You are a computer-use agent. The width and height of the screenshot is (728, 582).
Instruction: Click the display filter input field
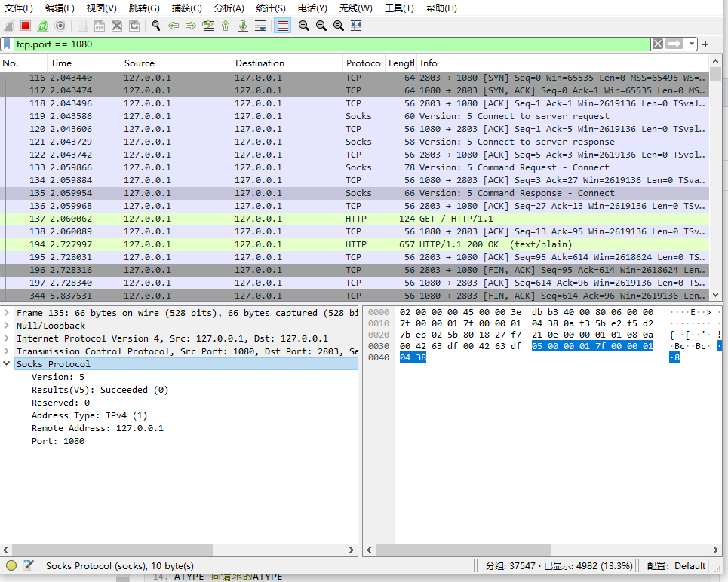point(332,44)
